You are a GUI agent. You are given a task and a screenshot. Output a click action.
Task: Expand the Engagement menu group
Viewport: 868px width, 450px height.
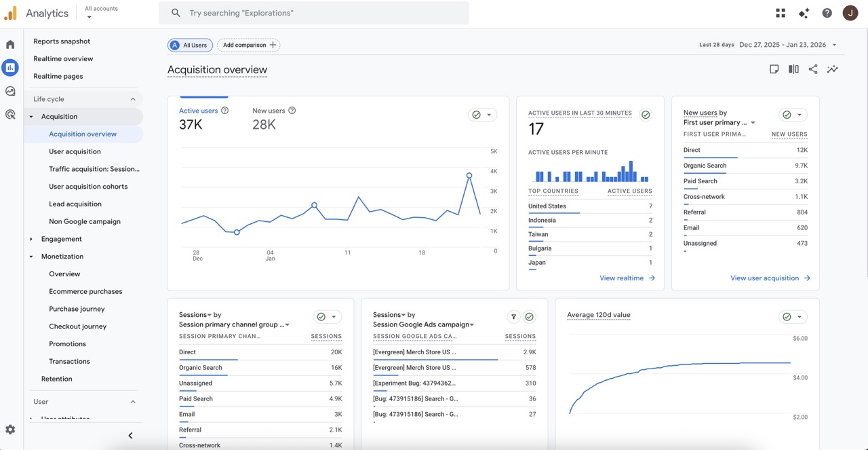click(61, 239)
